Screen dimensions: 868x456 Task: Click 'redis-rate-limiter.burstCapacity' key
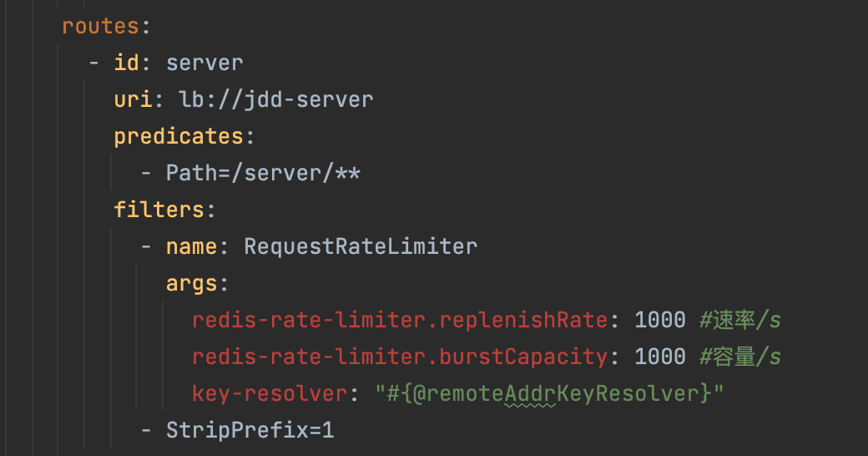click(400, 357)
